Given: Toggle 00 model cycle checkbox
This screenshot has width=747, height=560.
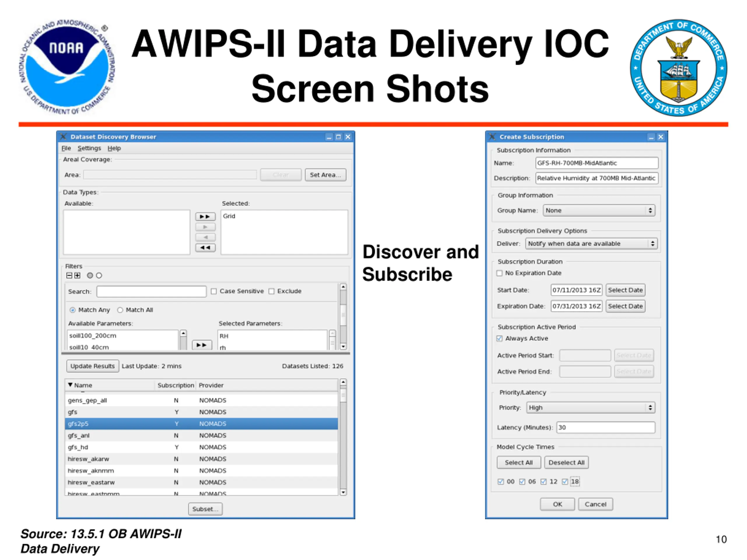Looking at the screenshot, I should [500, 482].
